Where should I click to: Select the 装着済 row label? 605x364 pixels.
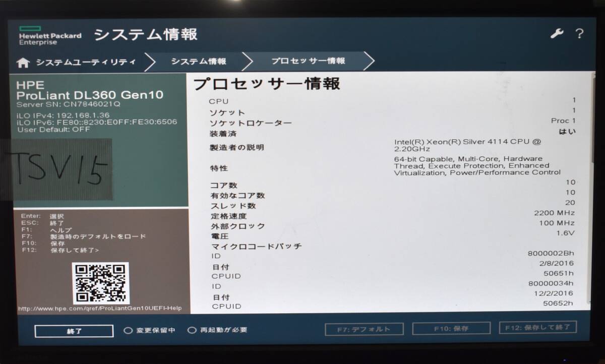(x=223, y=134)
